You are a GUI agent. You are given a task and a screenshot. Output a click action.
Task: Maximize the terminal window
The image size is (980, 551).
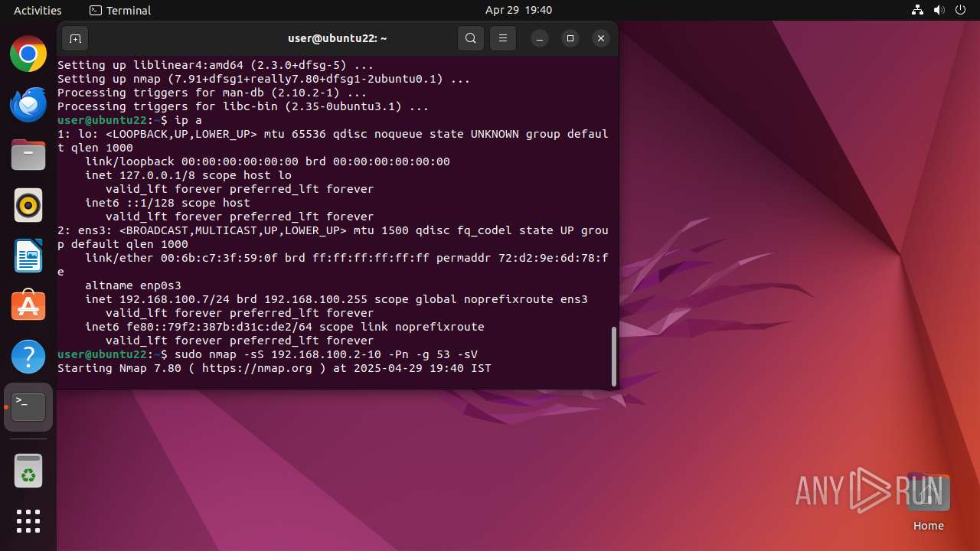pyautogui.click(x=570, y=38)
